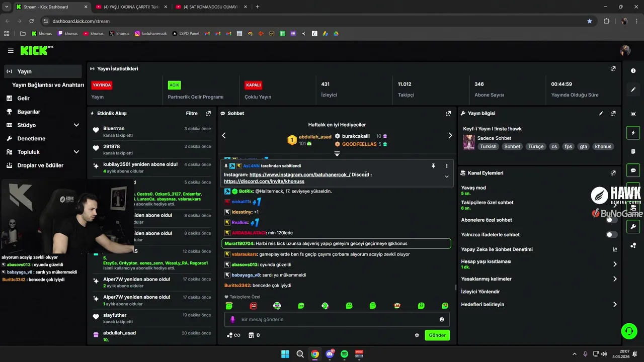Click the İzleyici Yönlendir action
The height and width of the screenshot is (362, 644).
480,292
